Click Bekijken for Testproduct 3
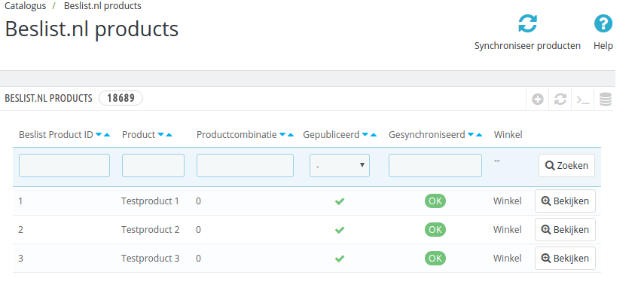Screen dimensions: 644x288 565,259
